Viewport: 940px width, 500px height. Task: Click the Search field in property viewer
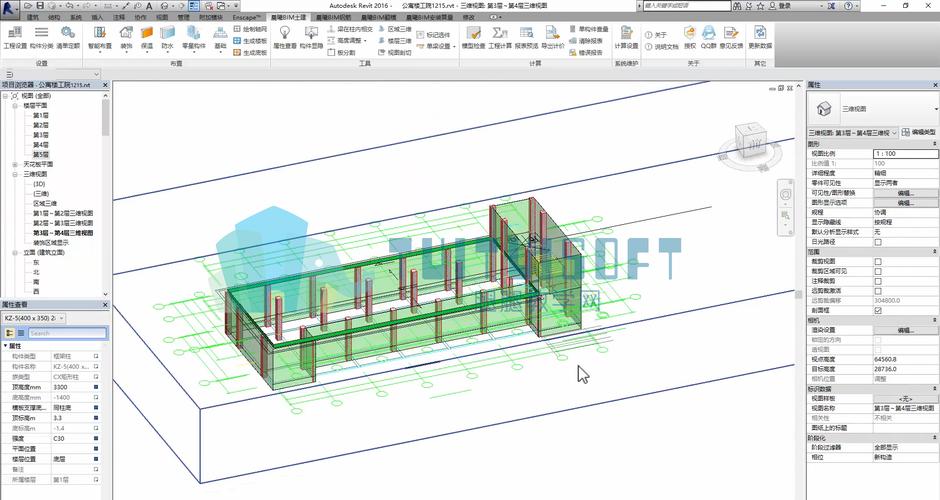pyautogui.click(x=67, y=333)
